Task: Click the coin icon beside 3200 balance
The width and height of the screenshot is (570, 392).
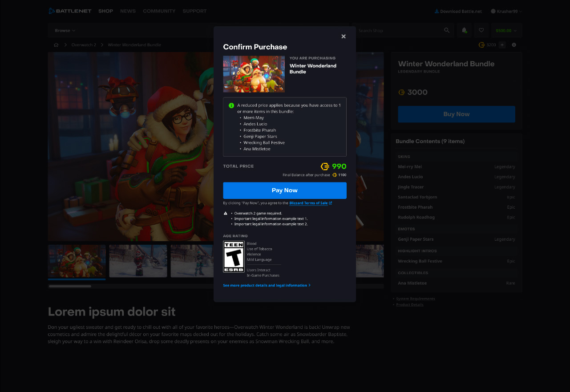Action: [x=481, y=45]
